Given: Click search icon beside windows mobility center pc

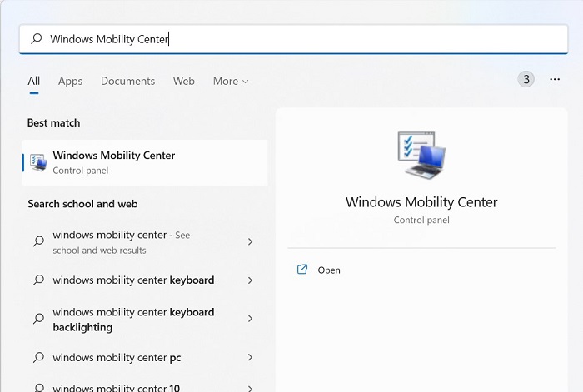Looking at the screenshot, I should 38,358.
